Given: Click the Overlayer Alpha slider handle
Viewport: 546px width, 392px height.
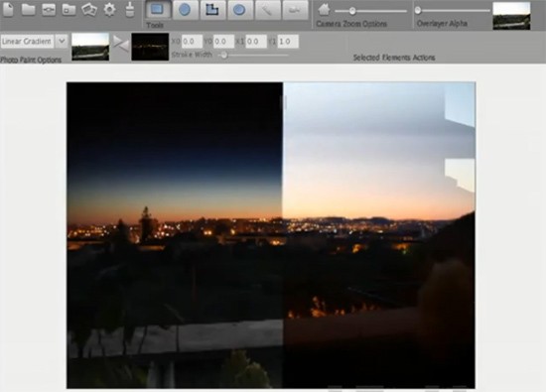Looking at the screenshot, I should [418, 11].
